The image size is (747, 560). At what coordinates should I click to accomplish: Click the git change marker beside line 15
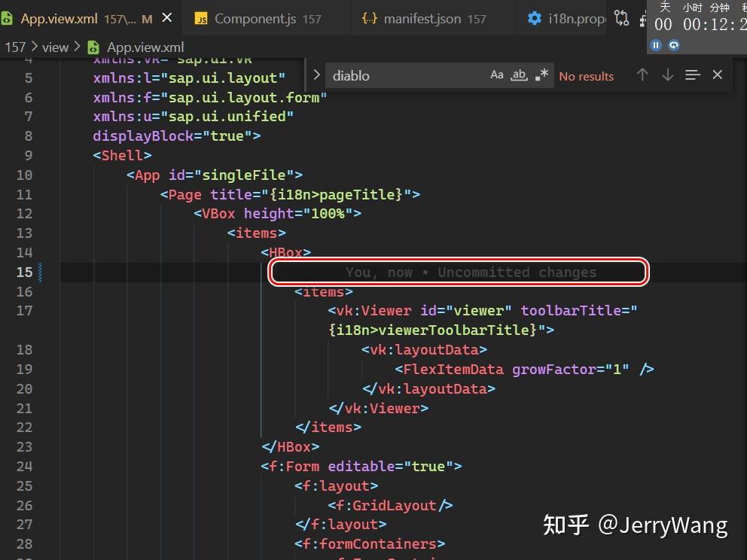click(x=40, y=272)
